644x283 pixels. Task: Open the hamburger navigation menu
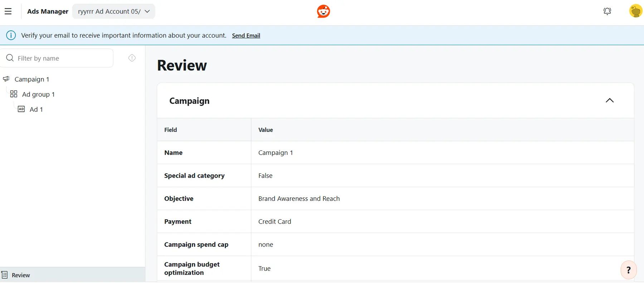(8, 11)
